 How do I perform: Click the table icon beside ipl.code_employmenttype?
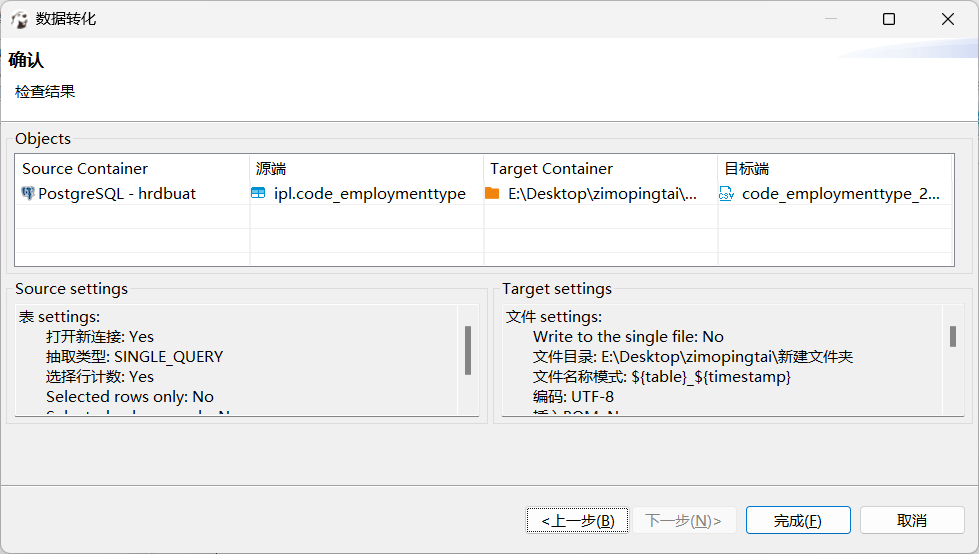(x=259, y=194)
